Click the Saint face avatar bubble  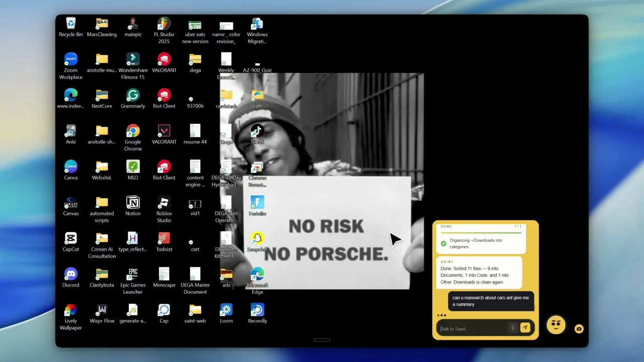coord(556,325)
